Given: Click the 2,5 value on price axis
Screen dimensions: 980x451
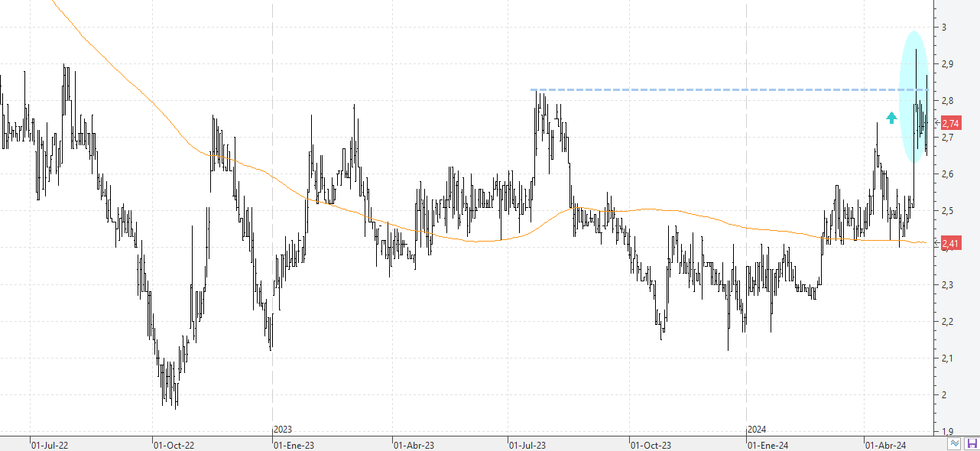Looking at the screenshot, I should (x=948, y=211).
